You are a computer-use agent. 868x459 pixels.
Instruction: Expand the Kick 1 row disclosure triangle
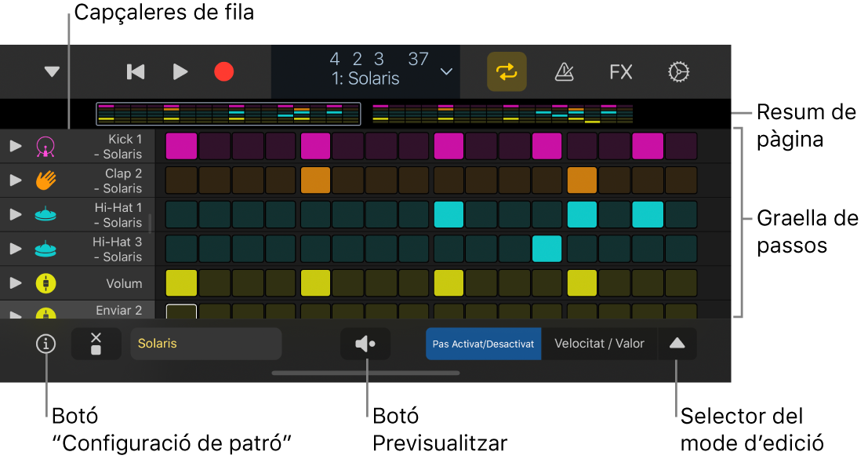pyautogui.click(x=16, y=146)
